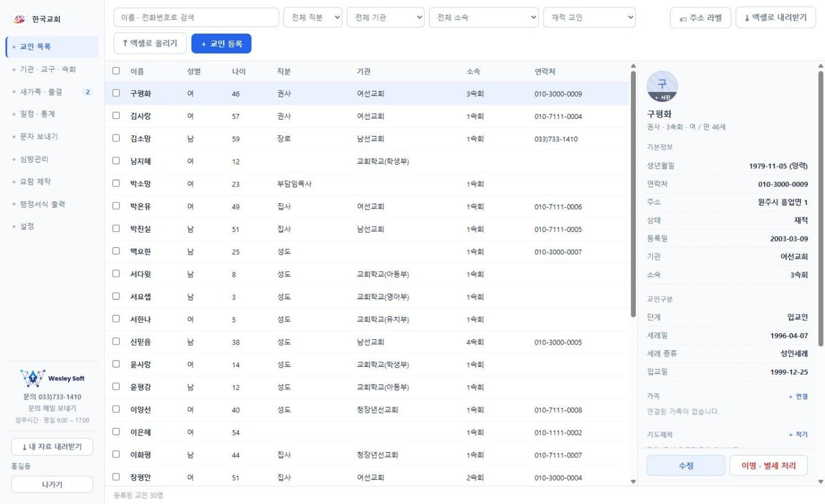Open 설정 in sidebar
The width and height of the screenshot is (825, 504).
pyautogui.click(x=52, y=226)
